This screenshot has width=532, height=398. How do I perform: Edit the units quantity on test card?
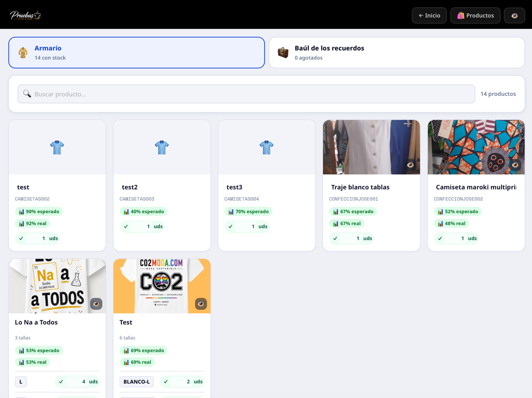coord(36,238)
